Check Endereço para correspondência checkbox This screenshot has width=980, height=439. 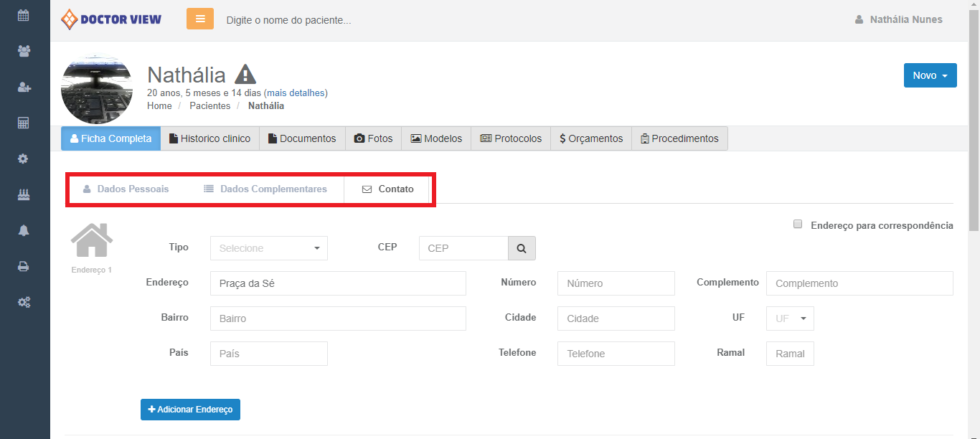[798, 225]
